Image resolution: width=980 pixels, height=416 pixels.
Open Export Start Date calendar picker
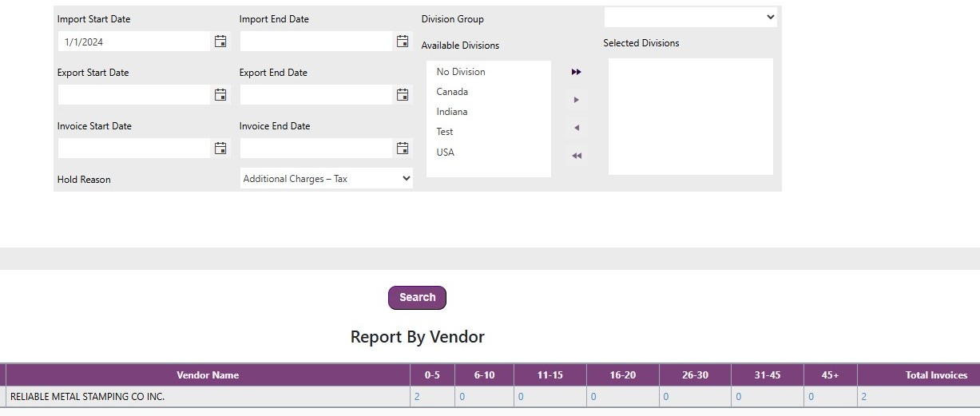point(220,95)
